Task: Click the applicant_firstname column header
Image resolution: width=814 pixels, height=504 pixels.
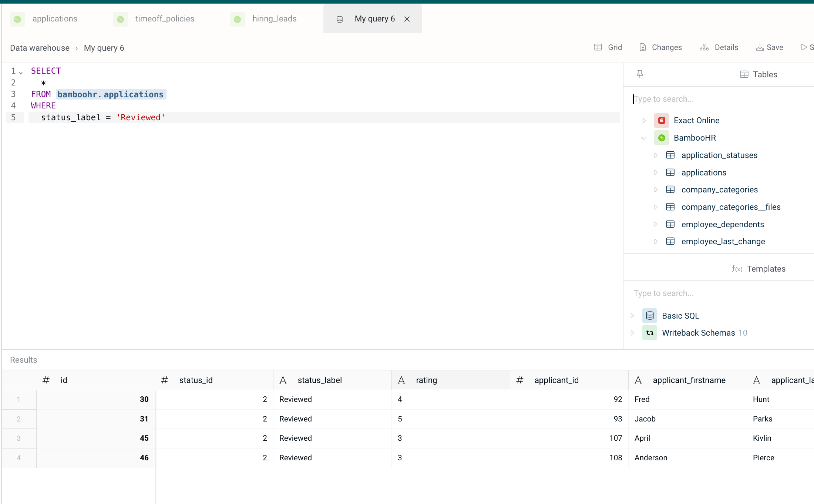Action: coord(687,380)
